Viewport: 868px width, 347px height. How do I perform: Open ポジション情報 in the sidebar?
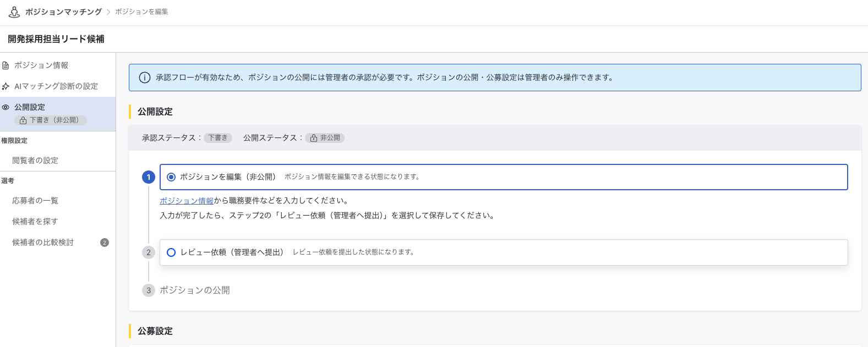point(41,65)
